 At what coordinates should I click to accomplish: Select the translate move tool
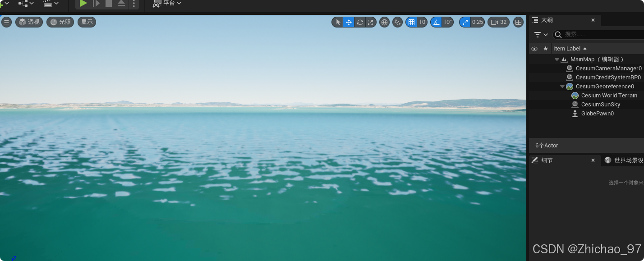coord(349,22)
